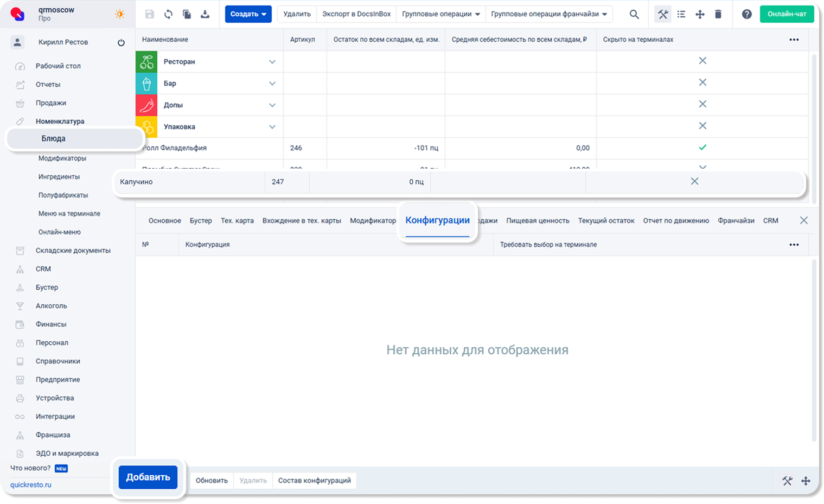
Task: Open Групповые операции dropdown
Action: pos(440,14)
